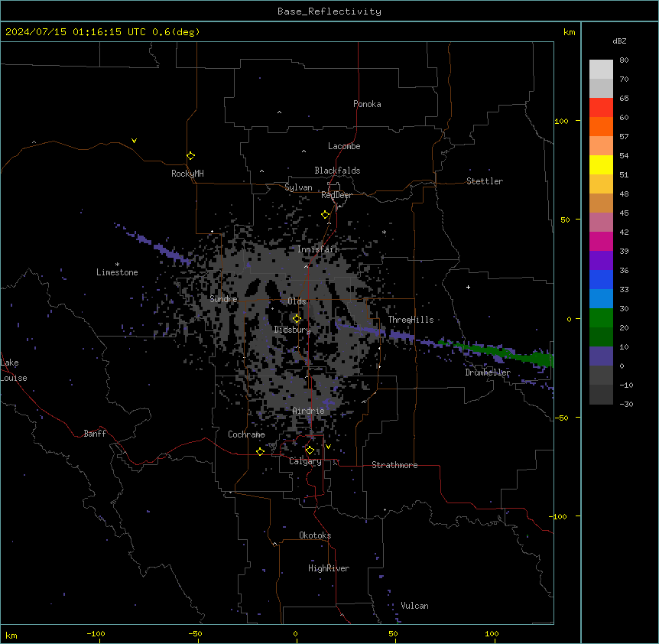Click the Didsbury label
Image resolution: width=659 pixels, height=644 pixels.
click(293, 330)
